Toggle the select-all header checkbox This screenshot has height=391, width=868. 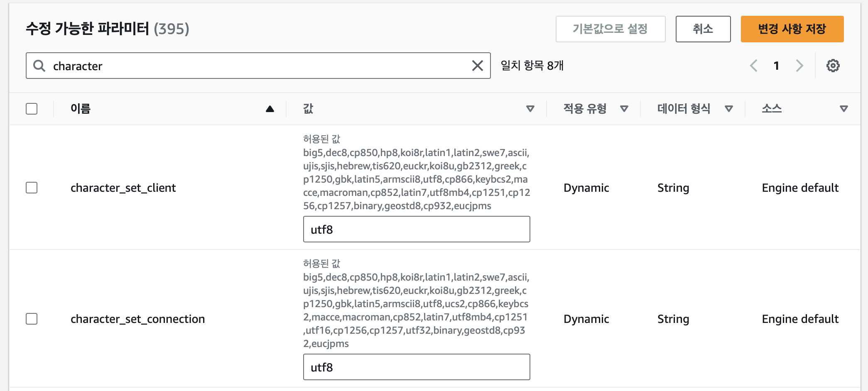[32, 109]
